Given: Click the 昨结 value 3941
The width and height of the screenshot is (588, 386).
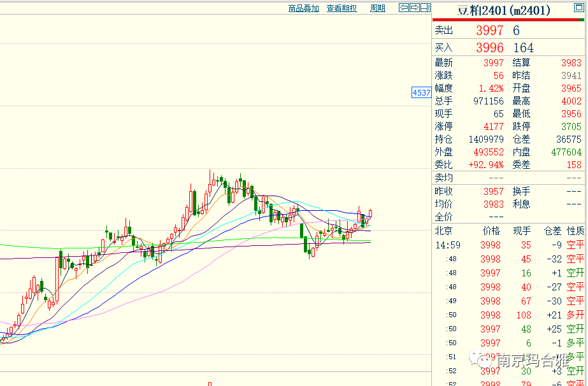Looking at the screenshot, I should point(571,76).
